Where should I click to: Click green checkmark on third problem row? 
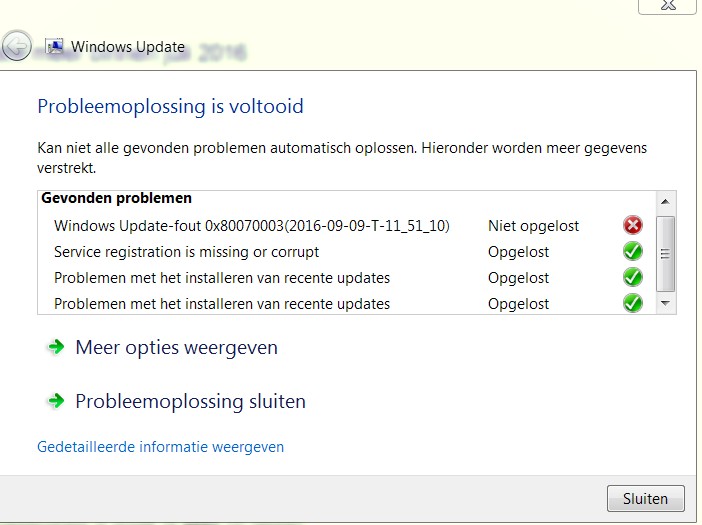[633, 277]
